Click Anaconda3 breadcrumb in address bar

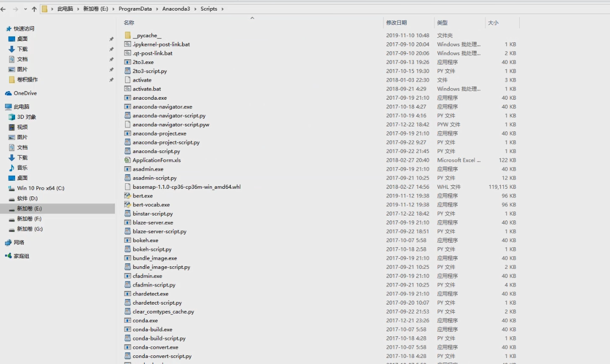[x=176, y=9]
